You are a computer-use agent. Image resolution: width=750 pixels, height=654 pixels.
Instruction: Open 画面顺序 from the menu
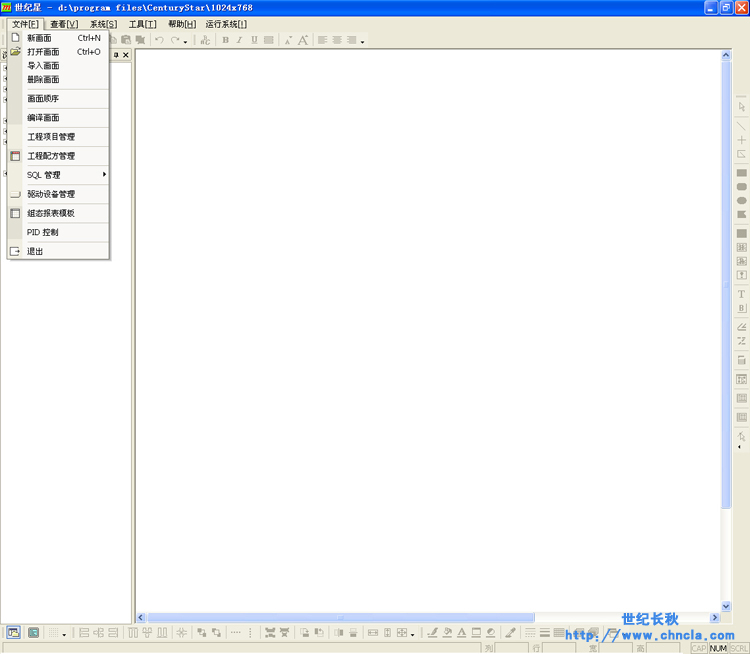click(x=58, y=99)
